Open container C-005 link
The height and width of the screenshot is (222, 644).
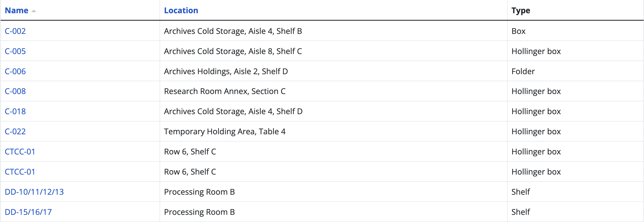(15, 51)
